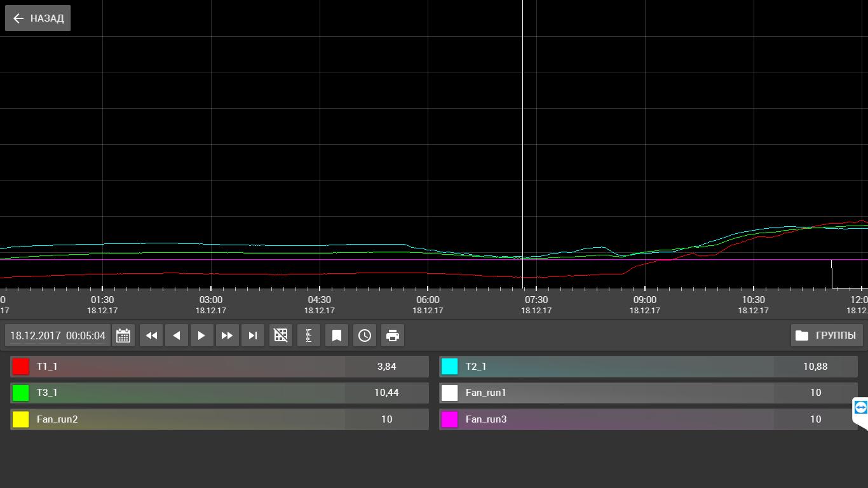Click the magenta Fan_run3 color swatch
The height and width of the screenshot is (488, 868).
pos(450,419)
